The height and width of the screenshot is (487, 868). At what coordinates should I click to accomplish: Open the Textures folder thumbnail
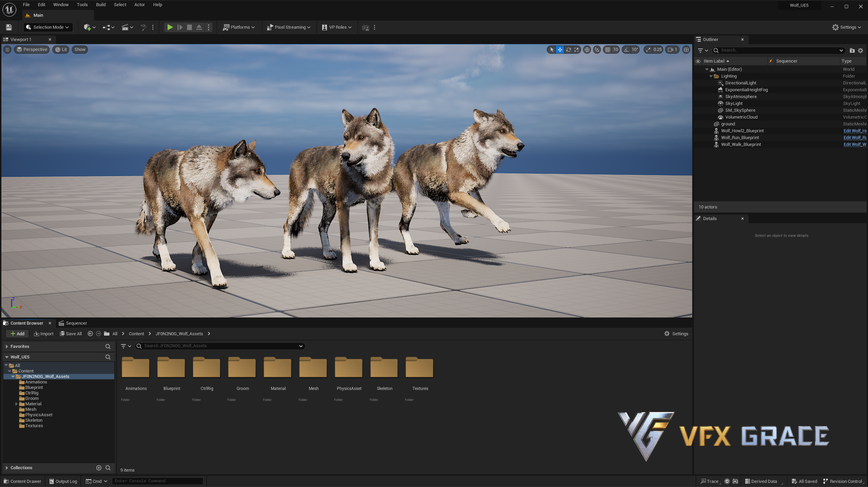tap(419, 368)
